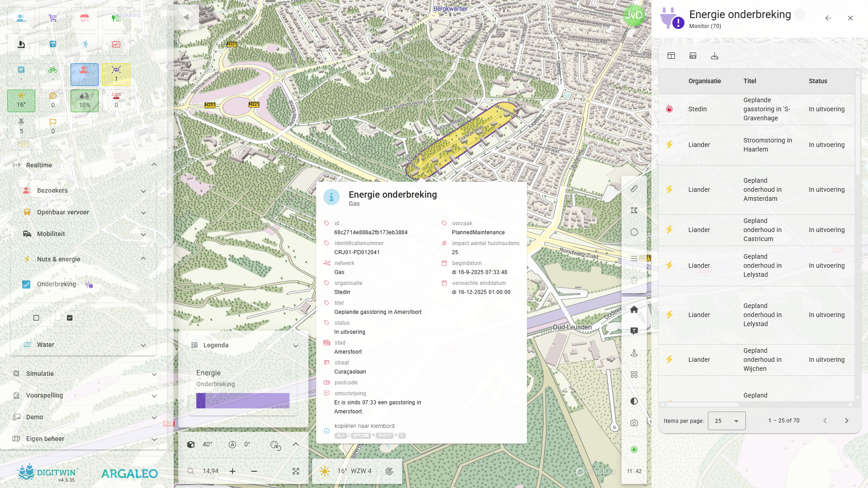Click the purple Onderbreking legend color bar
The height and width of the screenshot is (488, 868).
coord(243,401)
